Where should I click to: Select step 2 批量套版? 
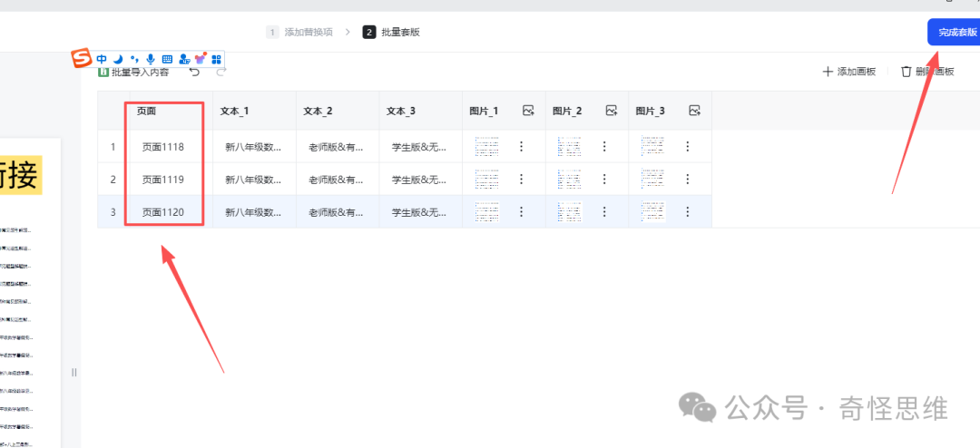click(391, 33)
